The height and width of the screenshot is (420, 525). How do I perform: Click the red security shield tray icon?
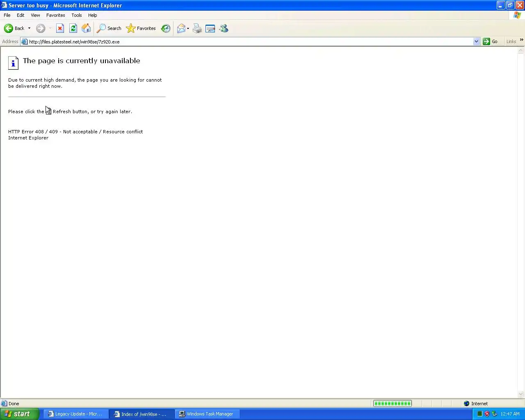pyautogui.click(x=487, y=414)
